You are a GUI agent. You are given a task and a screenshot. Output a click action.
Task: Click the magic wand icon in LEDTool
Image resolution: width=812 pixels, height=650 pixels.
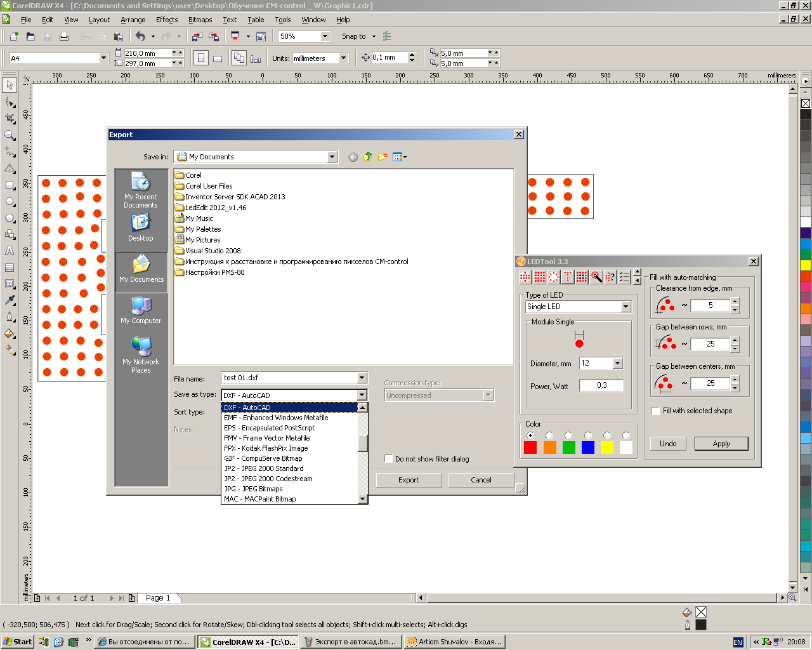tap(596, 277)
